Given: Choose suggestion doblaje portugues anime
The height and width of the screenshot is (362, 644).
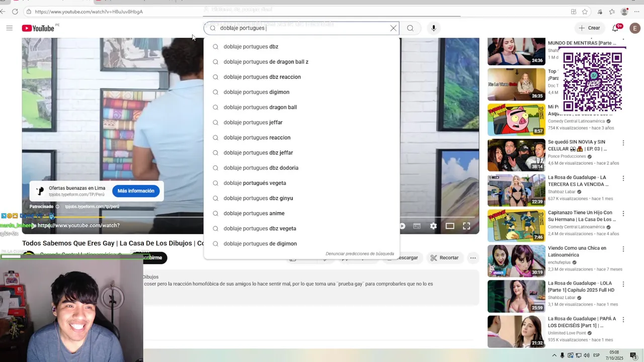Looking at the screenshot, I should 301,213.
